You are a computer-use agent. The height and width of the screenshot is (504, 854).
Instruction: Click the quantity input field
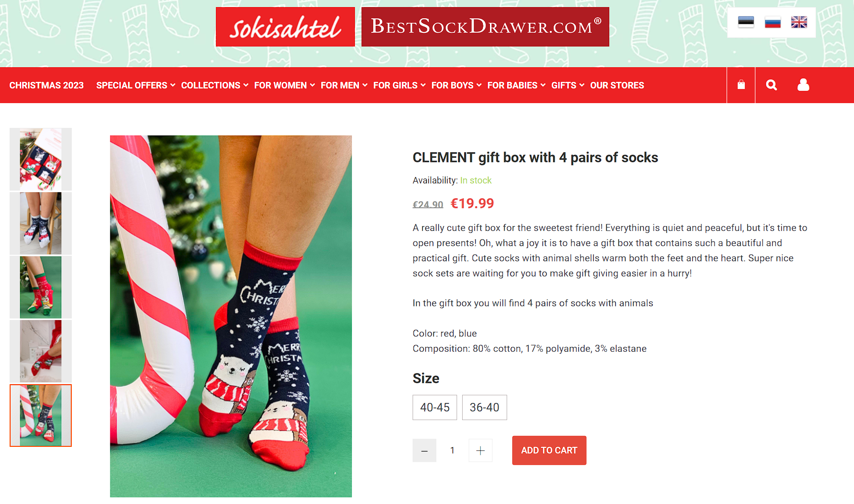pos(453,450)
